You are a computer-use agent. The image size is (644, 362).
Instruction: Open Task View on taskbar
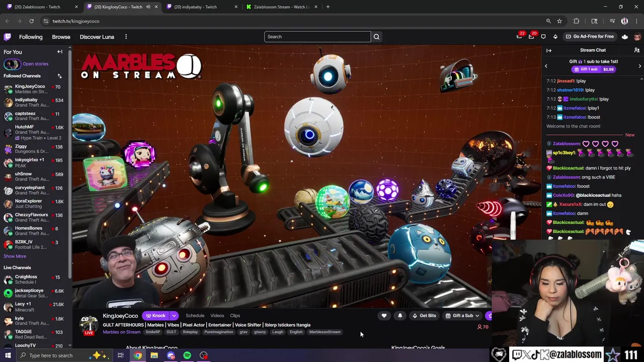(121, 355)
